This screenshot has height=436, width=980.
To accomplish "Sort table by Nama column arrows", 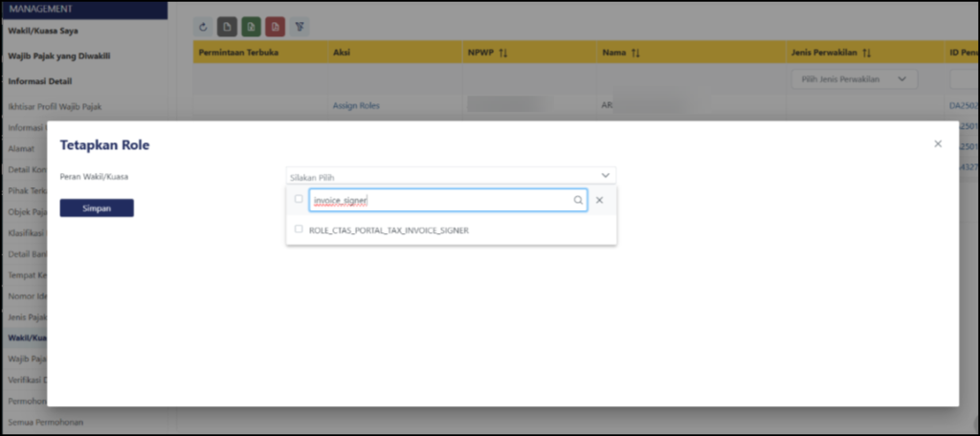I will (x=635, y=53).
